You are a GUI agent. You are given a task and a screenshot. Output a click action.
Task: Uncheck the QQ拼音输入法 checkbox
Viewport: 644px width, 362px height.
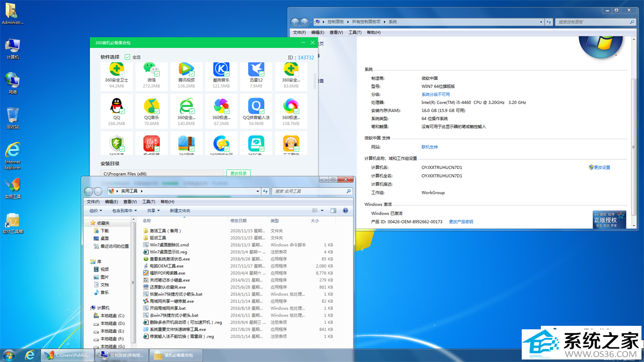click(261, 111)
